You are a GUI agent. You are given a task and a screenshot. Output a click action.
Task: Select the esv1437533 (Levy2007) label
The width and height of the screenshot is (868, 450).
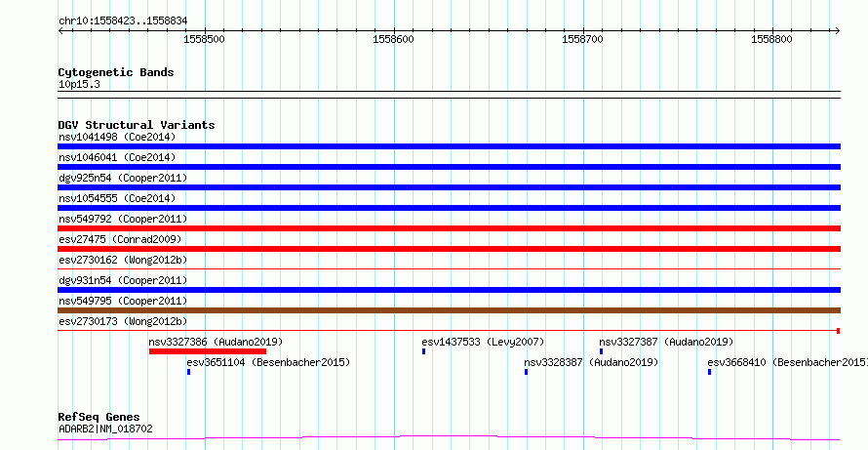(x=484, y=342)
